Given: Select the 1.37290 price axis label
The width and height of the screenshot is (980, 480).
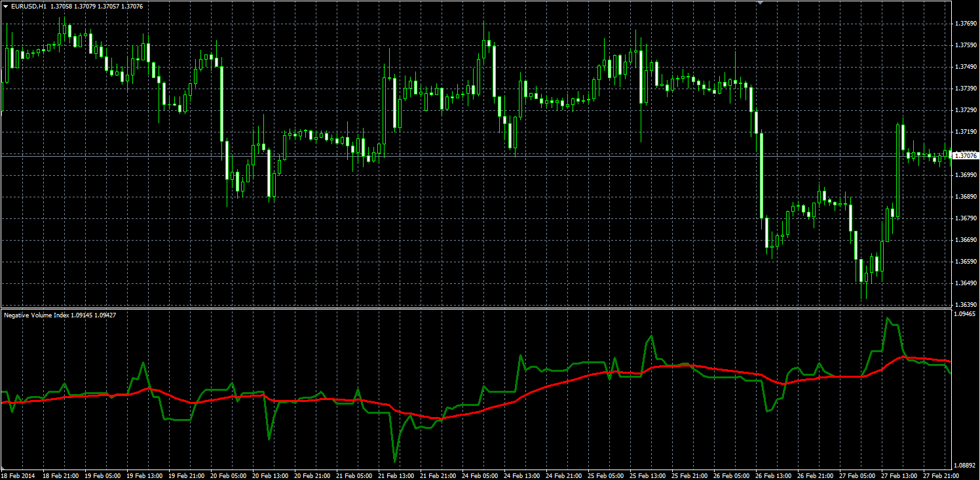Looking at the screenshot, I should tap(966, 110).
